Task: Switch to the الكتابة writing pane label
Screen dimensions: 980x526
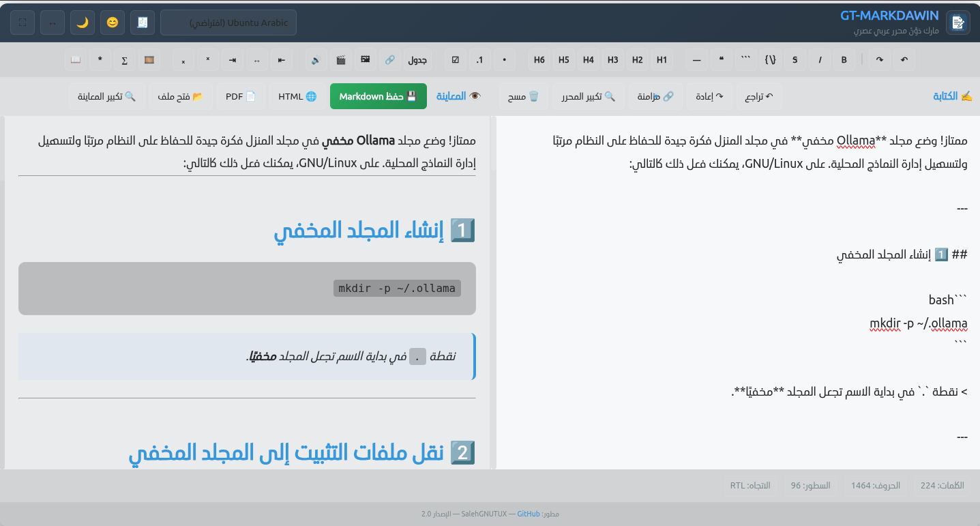Action: (x=952, y=97)
